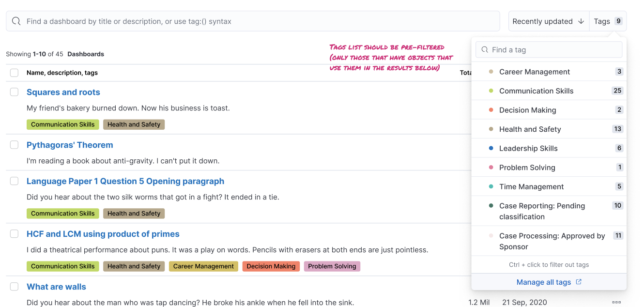The height and width of the screenshot is (307, 644).
Task: Click the green Communication Skills tag color dot
Action: 491,91
